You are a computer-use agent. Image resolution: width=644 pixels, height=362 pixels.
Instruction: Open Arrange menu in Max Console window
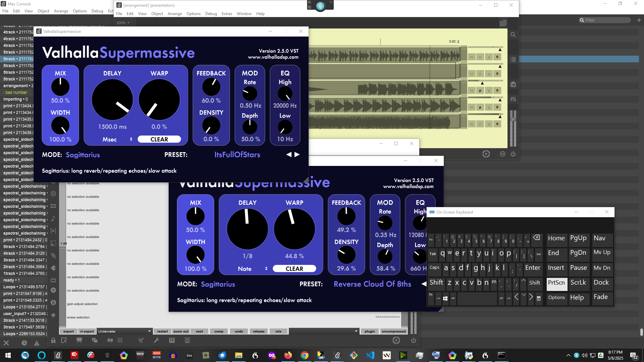point(61,11)
